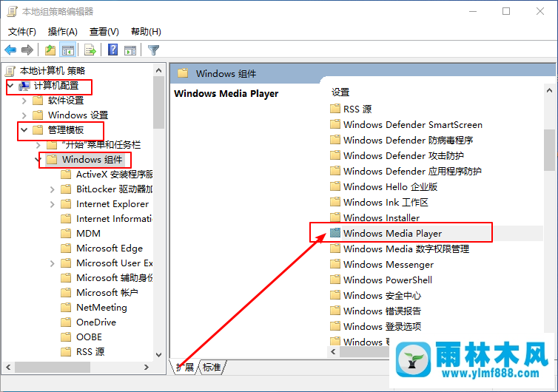The image size is (558, 392).
Task: Click the Export list toolbar icon
Action: click(x=90, y=50)
